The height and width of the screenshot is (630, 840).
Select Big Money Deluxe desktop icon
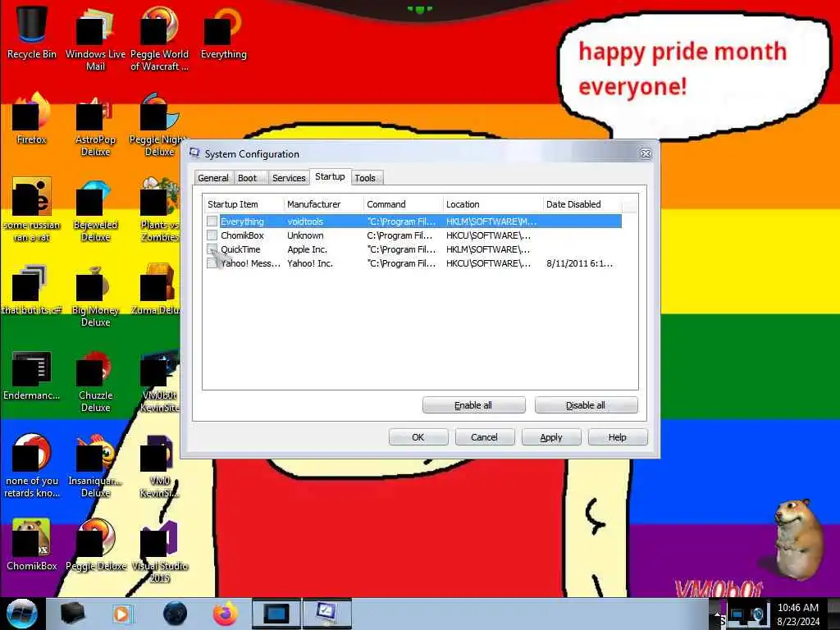point(95,295)
